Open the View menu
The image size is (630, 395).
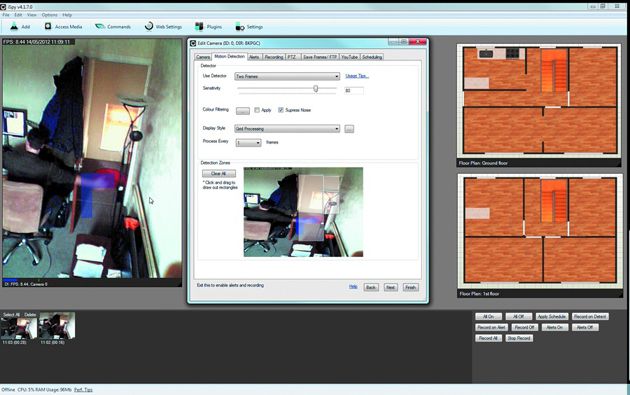tap(32, 15)
